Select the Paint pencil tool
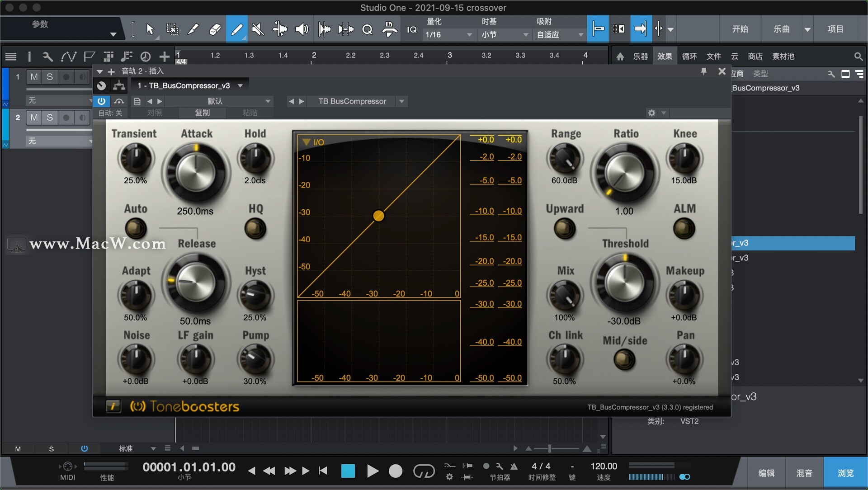868x490 pixels. pos(236,29)
